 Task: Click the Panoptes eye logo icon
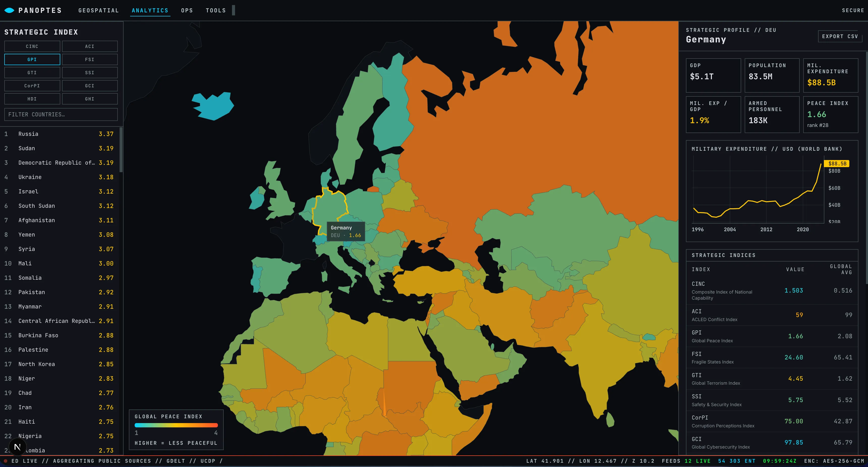[x=9, y=10]
